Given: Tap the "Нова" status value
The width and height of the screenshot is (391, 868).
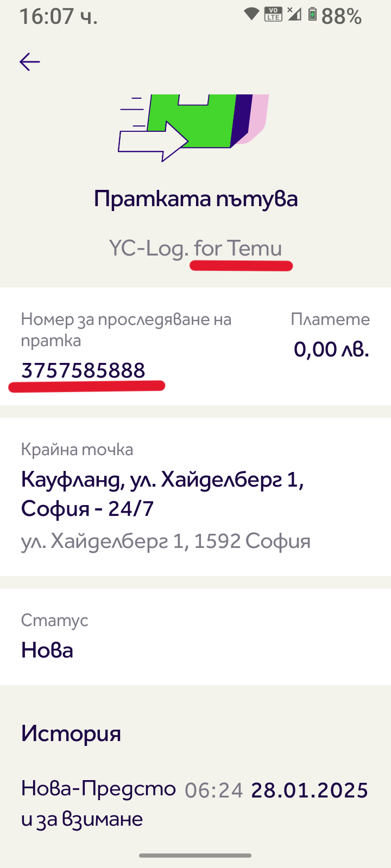Looking at the screenshot, I should (47, 650).
